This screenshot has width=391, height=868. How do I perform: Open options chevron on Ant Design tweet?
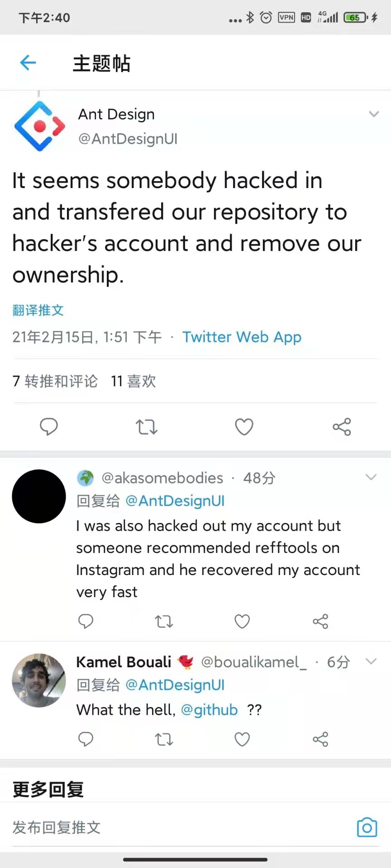point(374,114)
